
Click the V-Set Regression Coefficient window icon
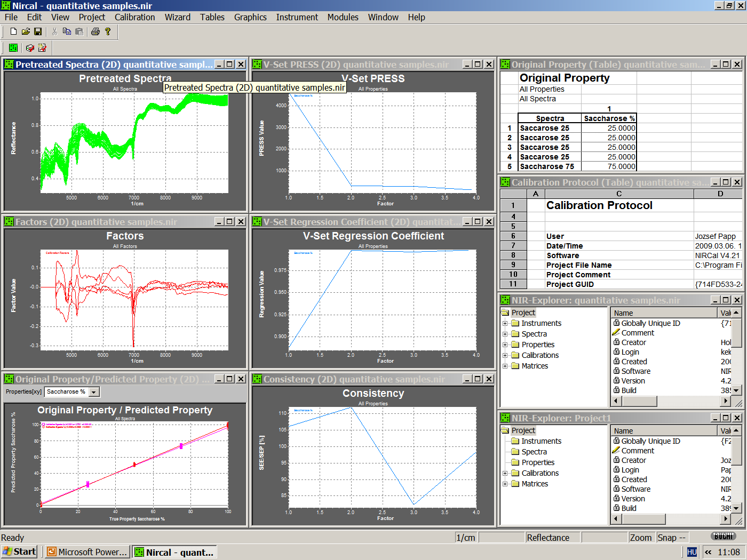(257, 221)
